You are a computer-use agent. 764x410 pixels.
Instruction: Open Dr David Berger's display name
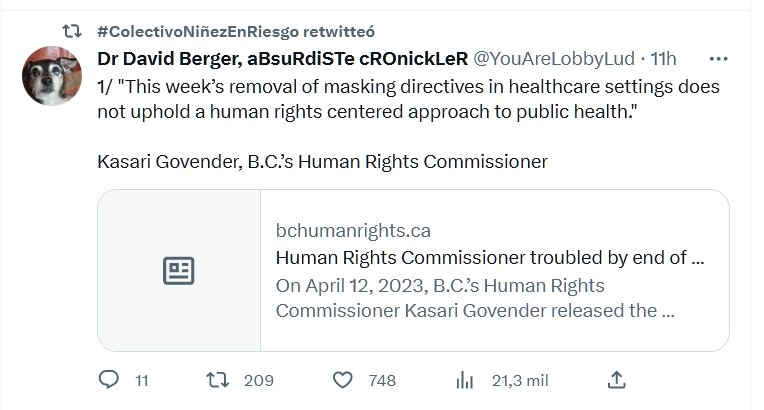coord(282,59)
